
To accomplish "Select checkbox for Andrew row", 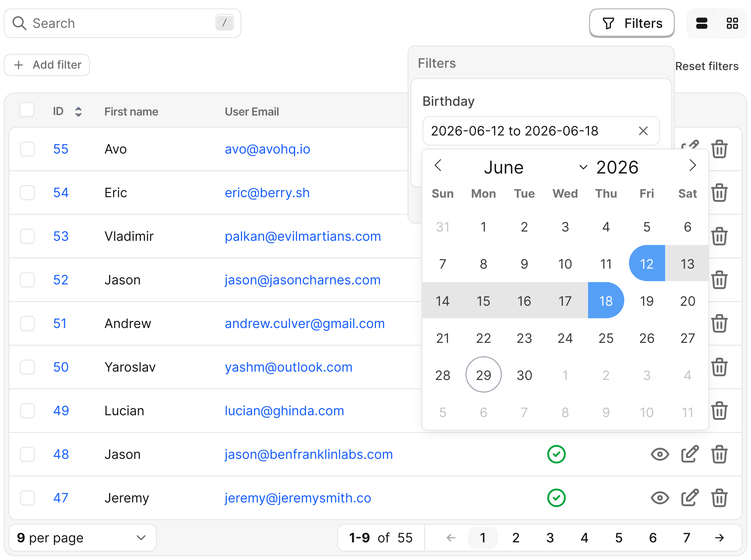I will coord(27,323).
